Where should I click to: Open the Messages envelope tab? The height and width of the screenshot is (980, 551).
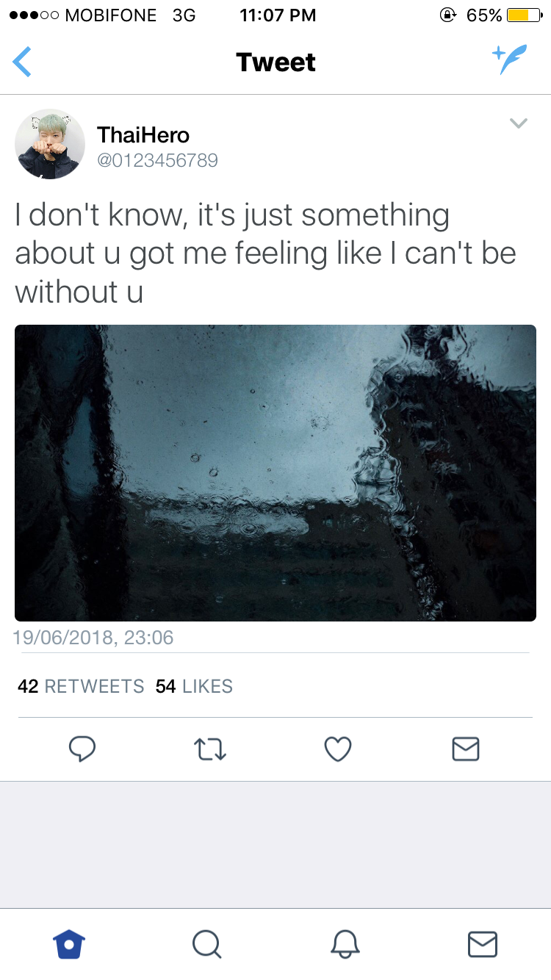(483, 944)
